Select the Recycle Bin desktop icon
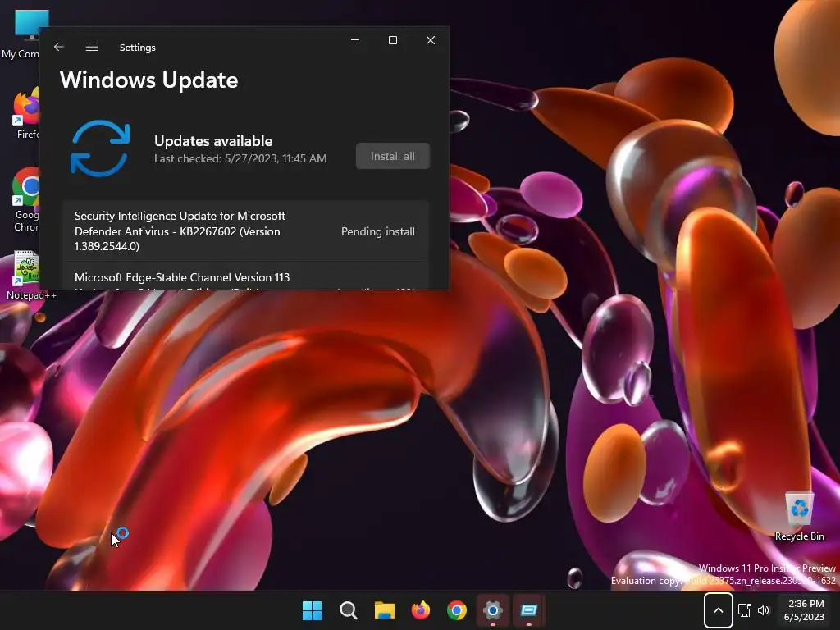The height and width of the screenshot is (630, 840). coord(799,517)
